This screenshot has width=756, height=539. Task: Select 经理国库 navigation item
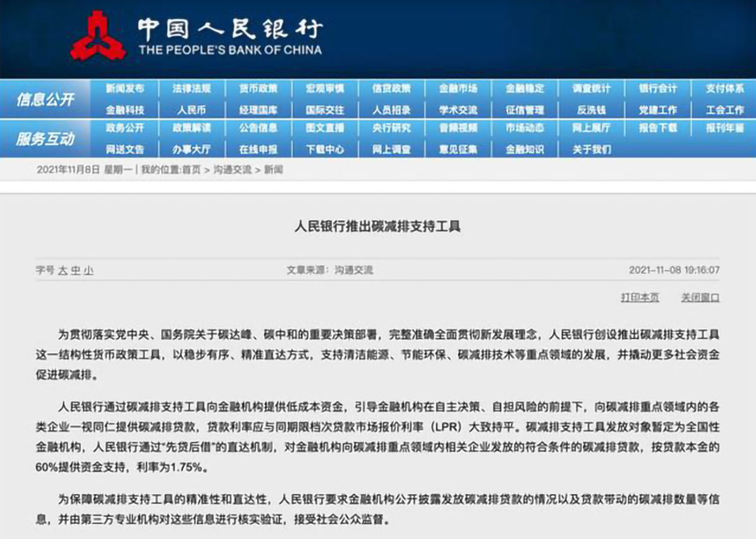pos(258,110)
